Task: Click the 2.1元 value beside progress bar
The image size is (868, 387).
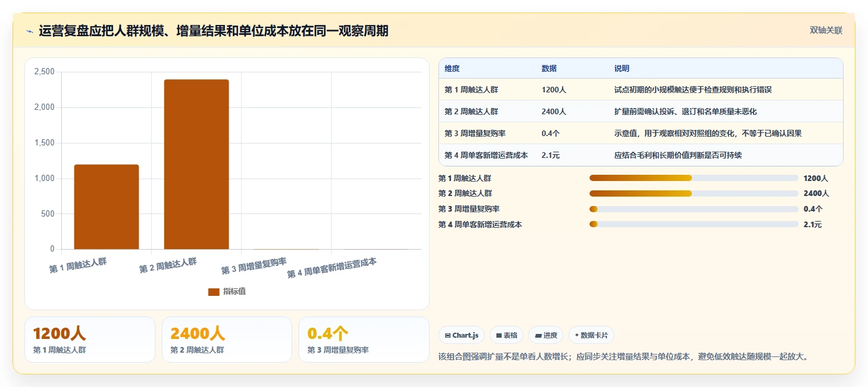Action: (x=812, y=225)
